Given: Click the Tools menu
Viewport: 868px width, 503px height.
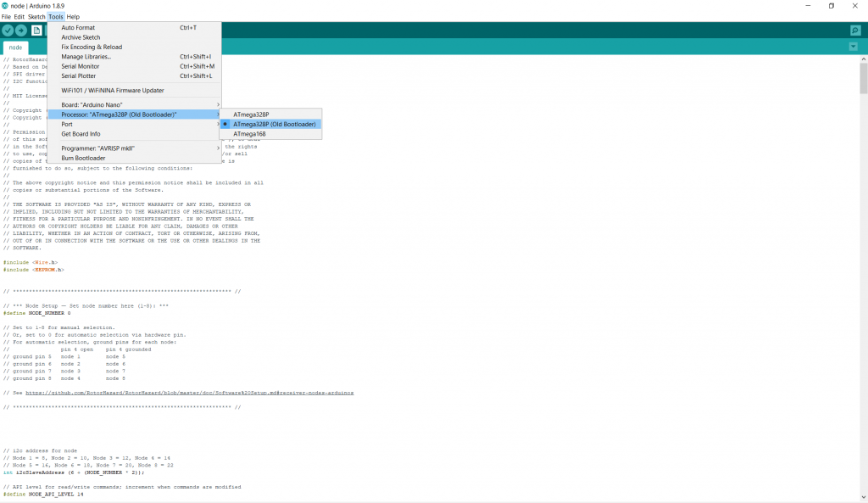Looking at the screenshot, I should coord(55,17).
